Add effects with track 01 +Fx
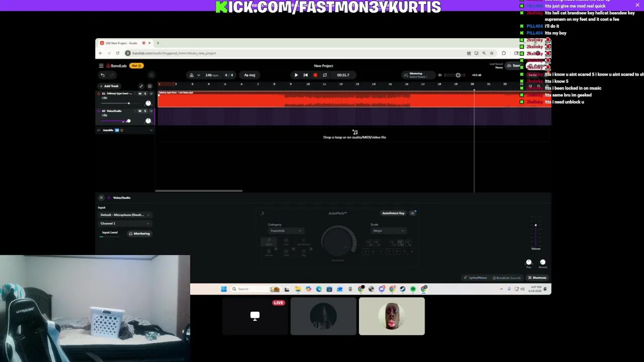The width and height of the screenshot is (644, 362). coord(105,98)
